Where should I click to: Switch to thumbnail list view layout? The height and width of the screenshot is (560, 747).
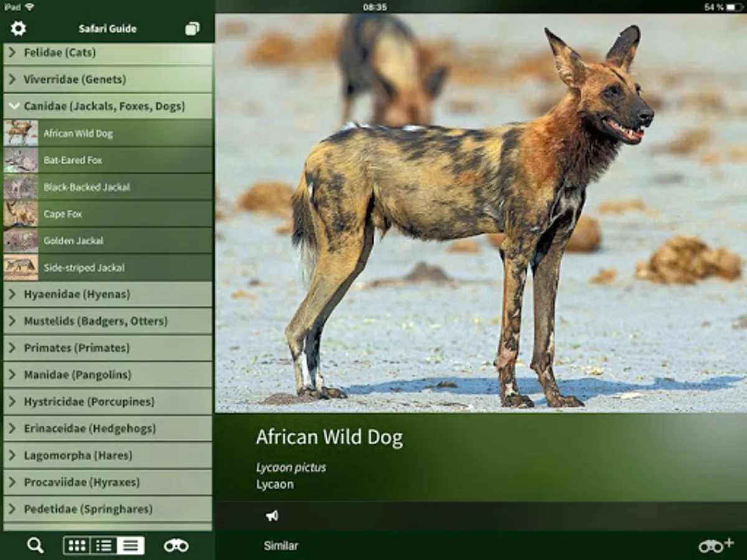103,546
